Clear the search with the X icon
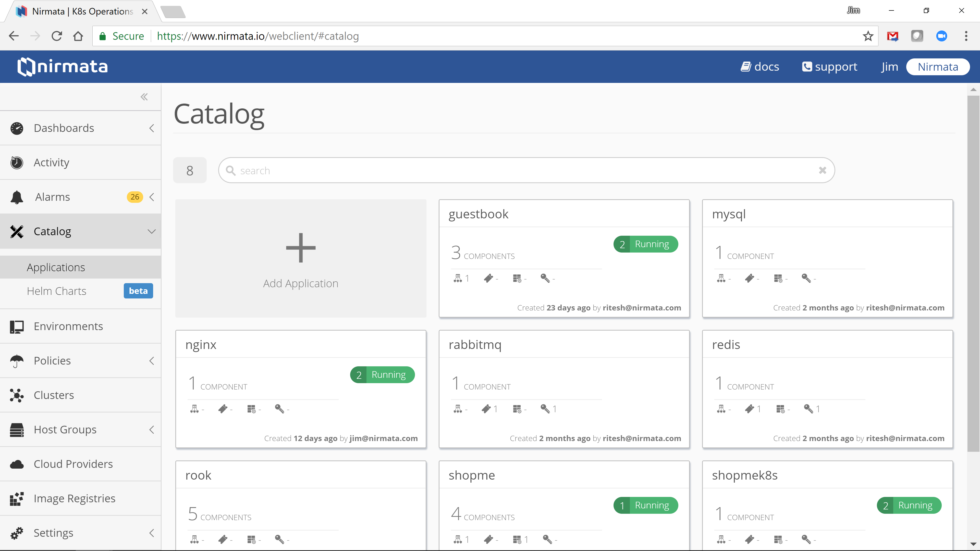 pyautogui.click(x=823, y=170)
